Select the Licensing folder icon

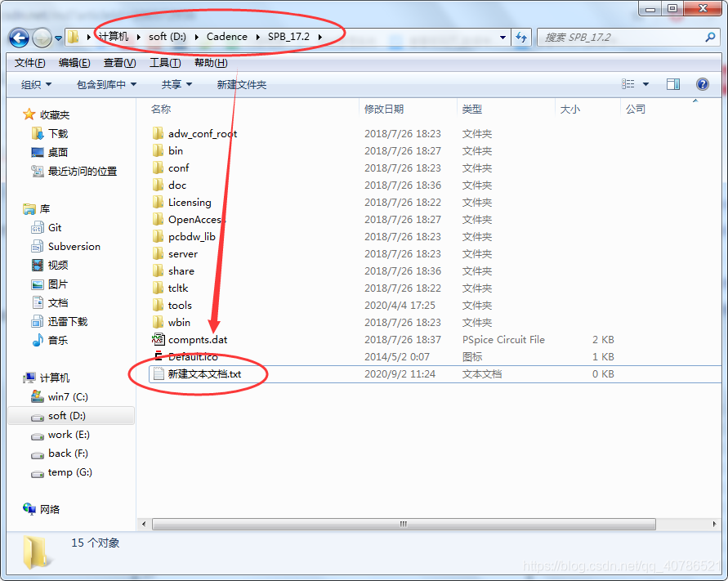[158, 203]
